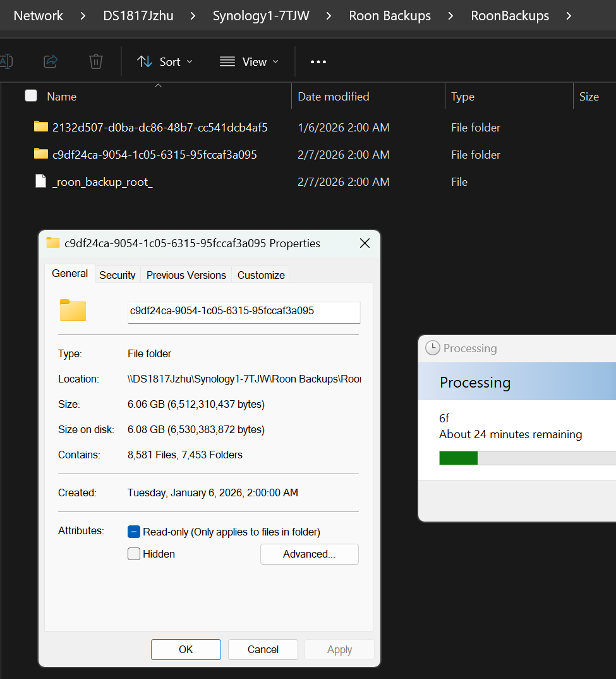Open the Previous Versions tab
Image resolution: width=616 pixels, height=679 pixels.
186,275
